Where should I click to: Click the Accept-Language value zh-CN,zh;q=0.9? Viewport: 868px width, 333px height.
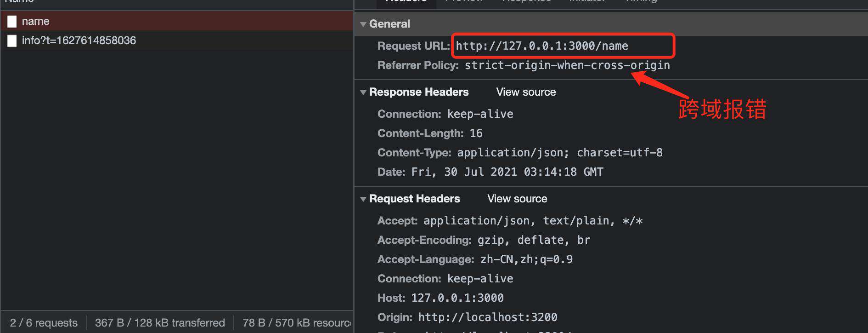[x=527, y=259]
